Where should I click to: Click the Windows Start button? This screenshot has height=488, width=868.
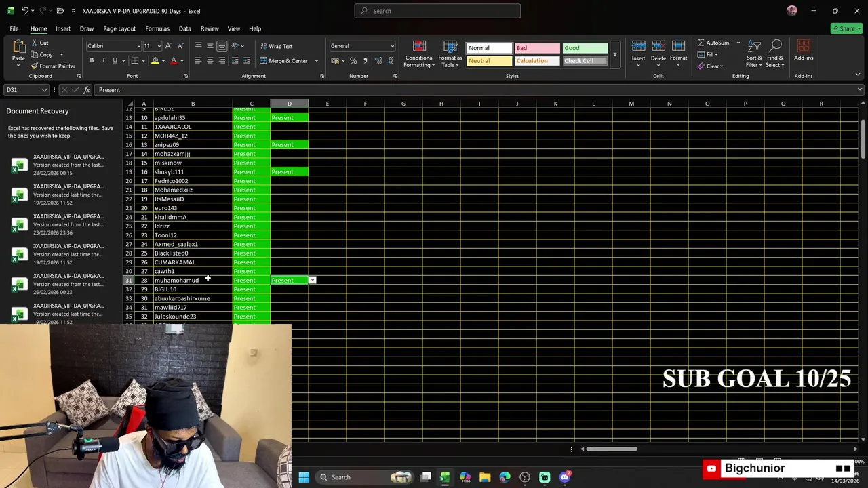304,477
